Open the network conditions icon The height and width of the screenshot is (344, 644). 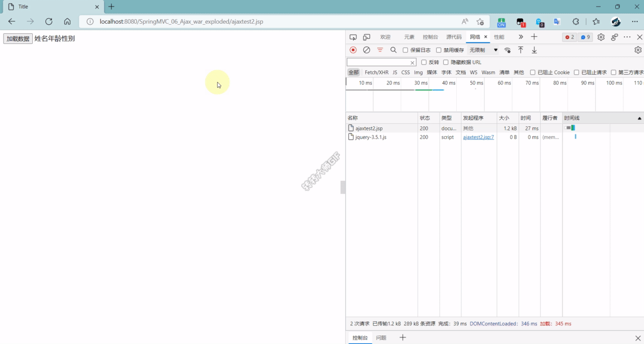click(x=508, y=50)
